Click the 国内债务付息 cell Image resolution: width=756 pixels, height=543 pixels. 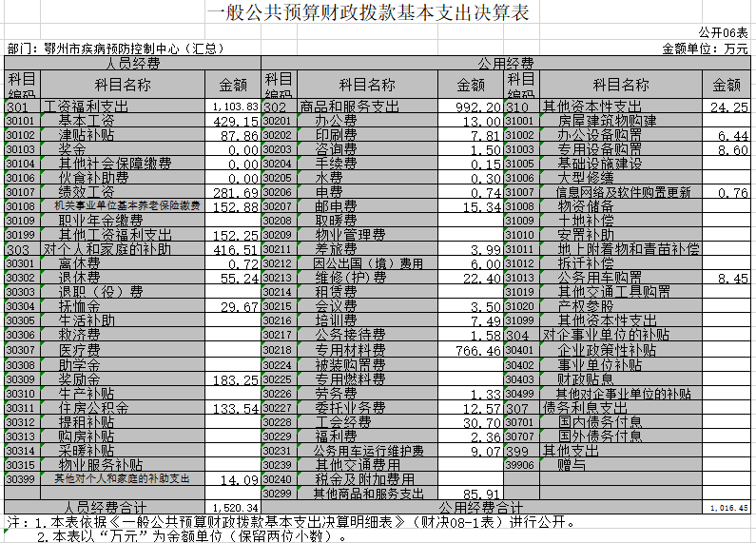pos(621,422)
